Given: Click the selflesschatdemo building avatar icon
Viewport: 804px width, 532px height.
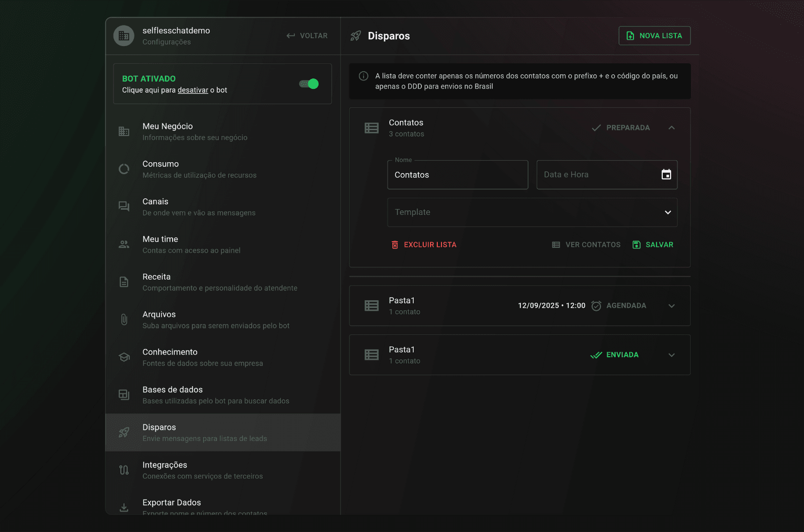Looking at the screenshot, I should 124,36.
